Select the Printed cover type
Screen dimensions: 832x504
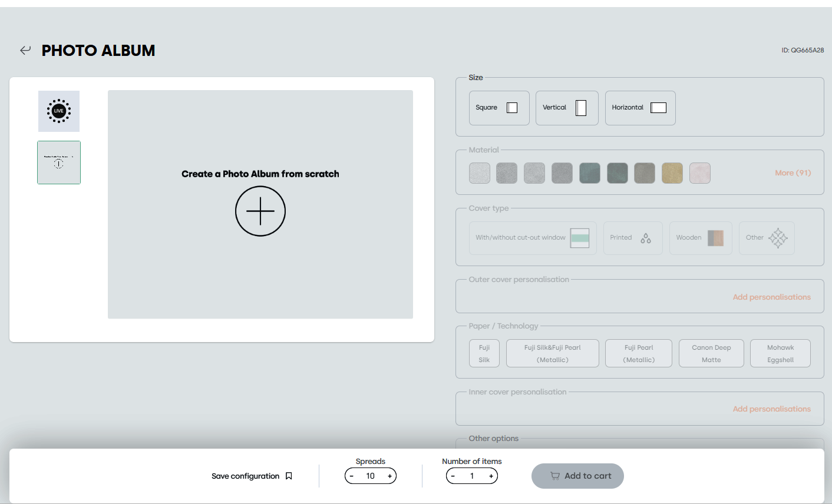[x=633, y=238]
